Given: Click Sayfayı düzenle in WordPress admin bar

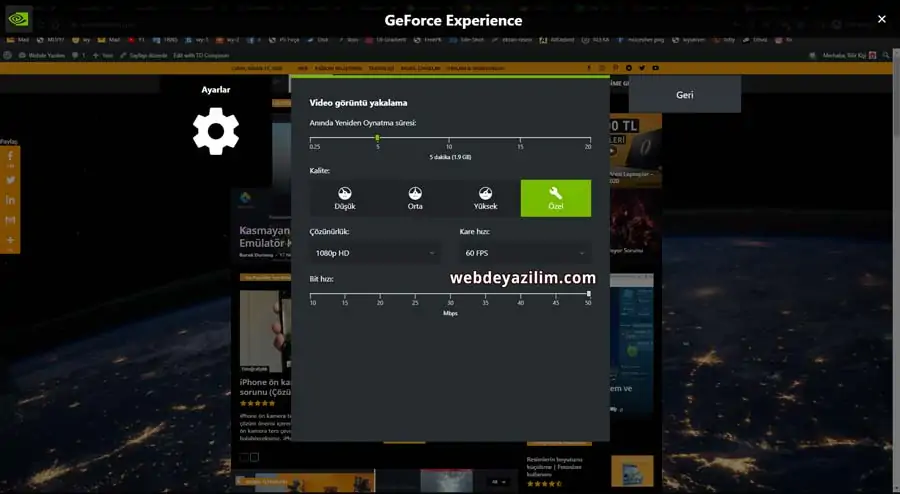Looking at the screenshot, I should click(x=143, y=56).
